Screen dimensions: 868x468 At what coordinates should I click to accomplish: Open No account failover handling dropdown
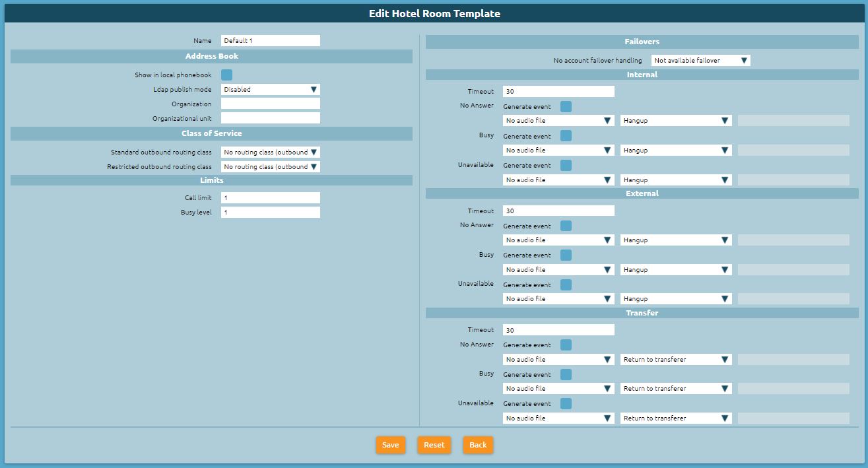pyautogui.click(x=701, y=60)
